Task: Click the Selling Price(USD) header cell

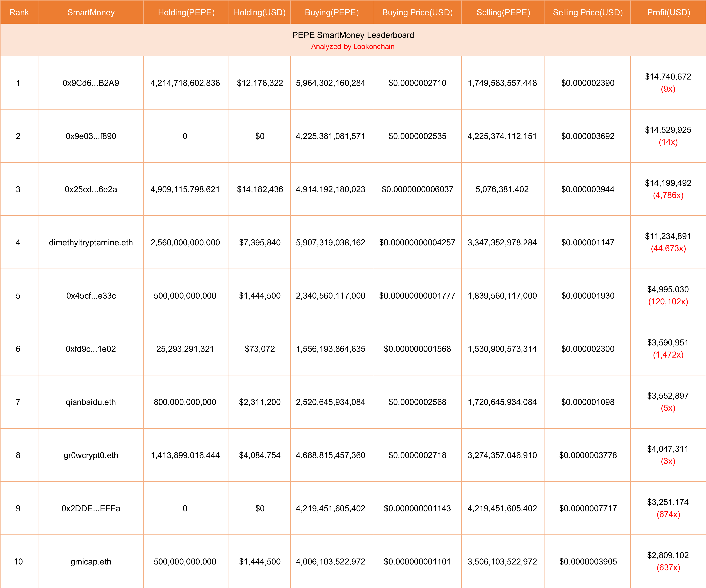Action: [x=588, y=12]
